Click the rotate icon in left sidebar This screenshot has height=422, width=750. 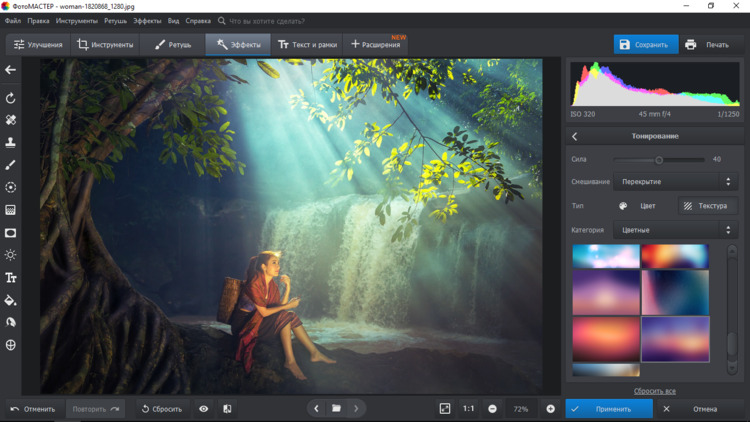[11, 98]
